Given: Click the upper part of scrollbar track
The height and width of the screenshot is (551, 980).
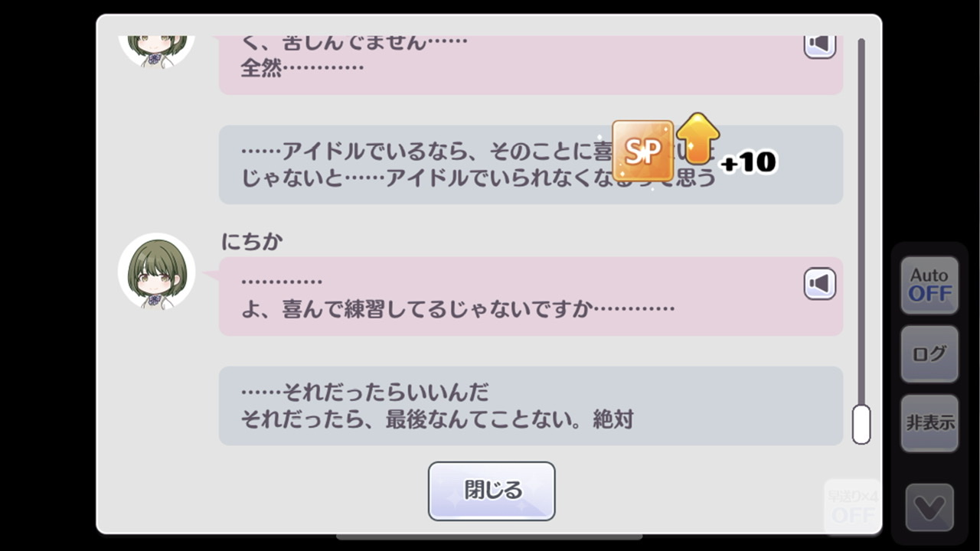Looking at the screenshot, I should pos(861,153).
